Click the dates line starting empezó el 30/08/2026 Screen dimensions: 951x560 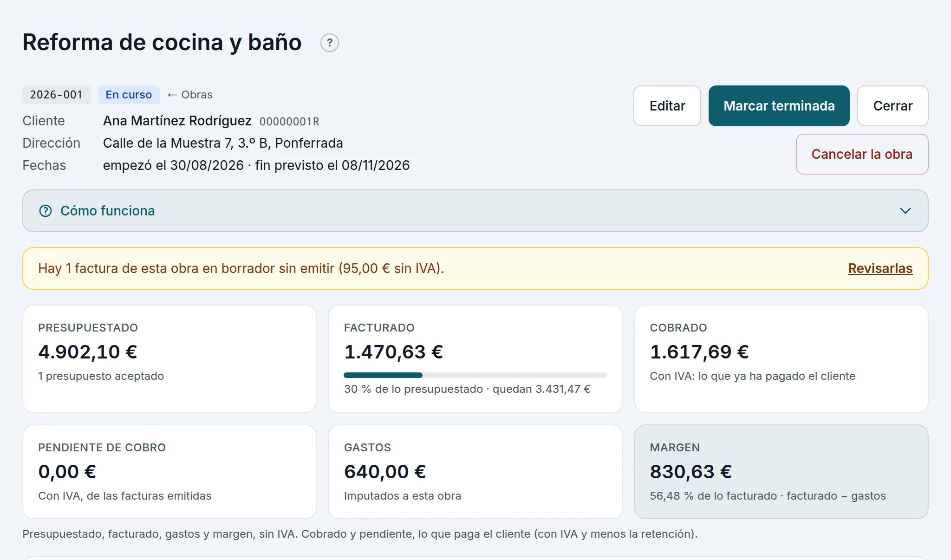(x=256, y=165)
